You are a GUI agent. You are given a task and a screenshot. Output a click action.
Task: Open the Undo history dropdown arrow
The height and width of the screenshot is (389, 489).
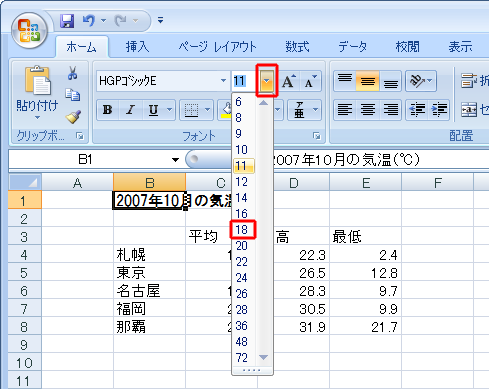point(103,21)
